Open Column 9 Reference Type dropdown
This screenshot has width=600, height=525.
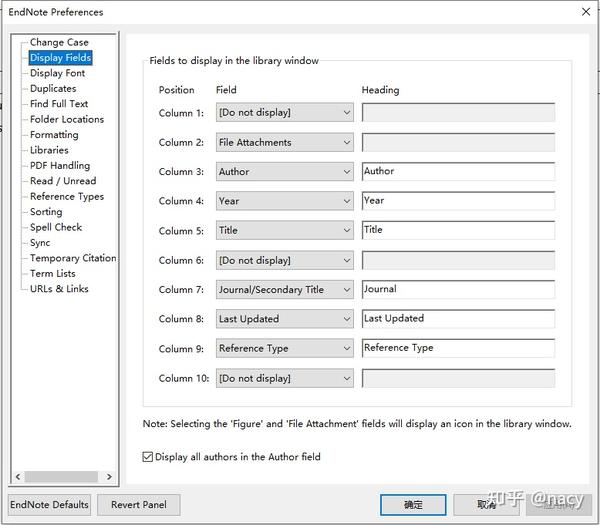coord(285,349)
